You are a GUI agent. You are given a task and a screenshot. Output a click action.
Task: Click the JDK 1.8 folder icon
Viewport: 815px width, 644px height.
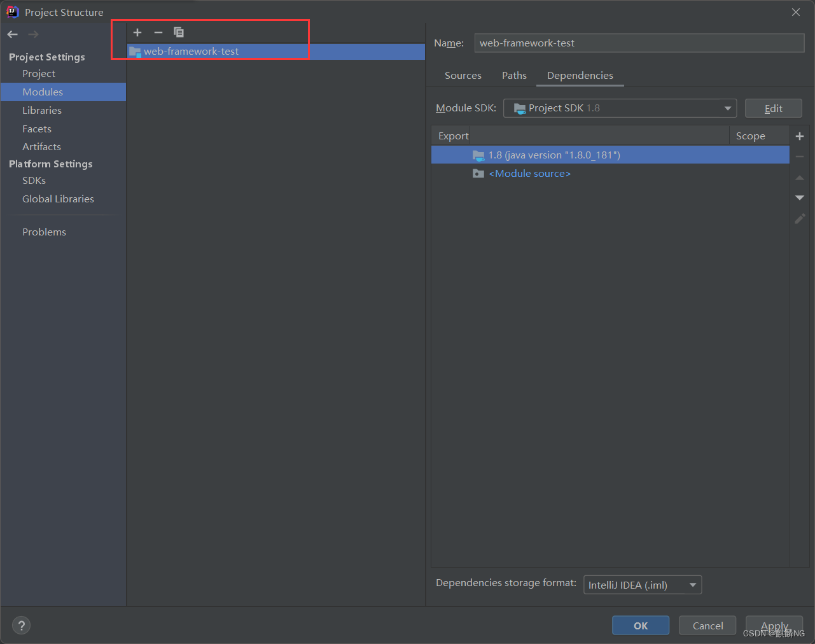coord(478,155)
